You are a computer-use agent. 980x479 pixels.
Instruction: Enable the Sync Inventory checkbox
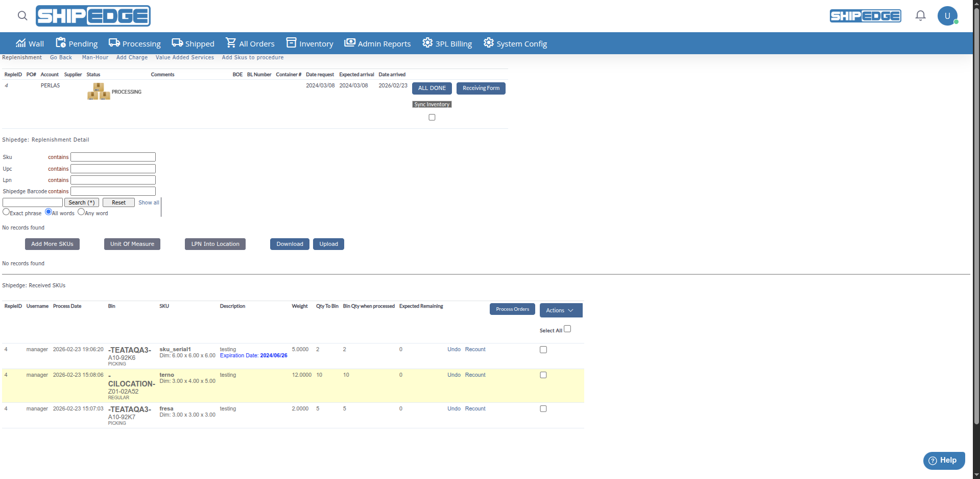(x=432, y=118)
